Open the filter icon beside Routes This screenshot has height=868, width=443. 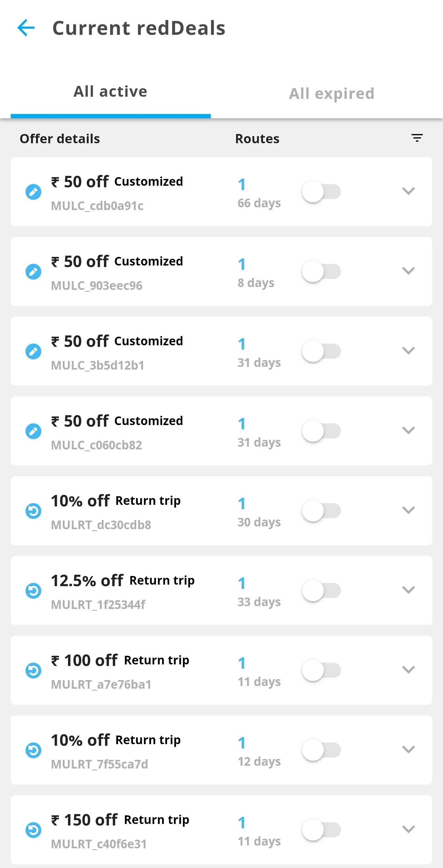pyautogui.click(x=417, y=138)
